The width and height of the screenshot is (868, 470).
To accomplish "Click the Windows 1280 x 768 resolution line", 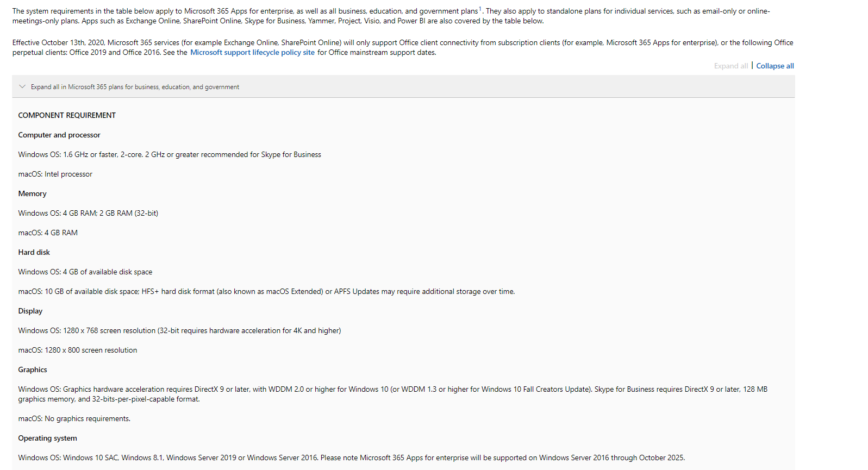I will (x=179, y=330).
